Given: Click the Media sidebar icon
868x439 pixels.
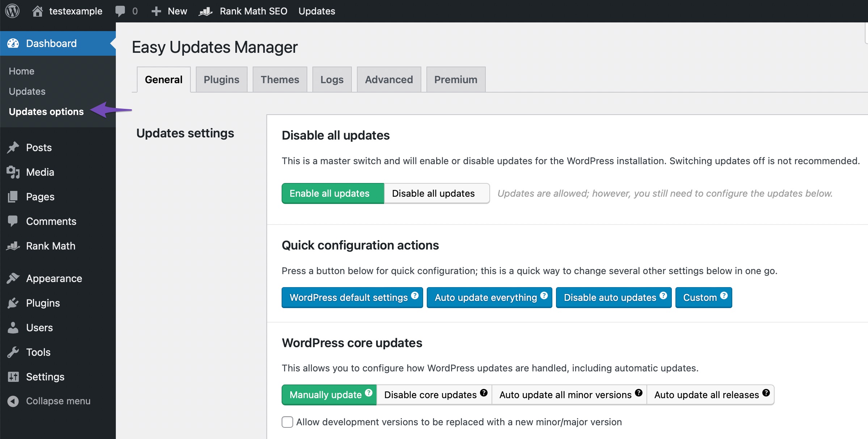Looking at the screenshot, I should (13, 172).
